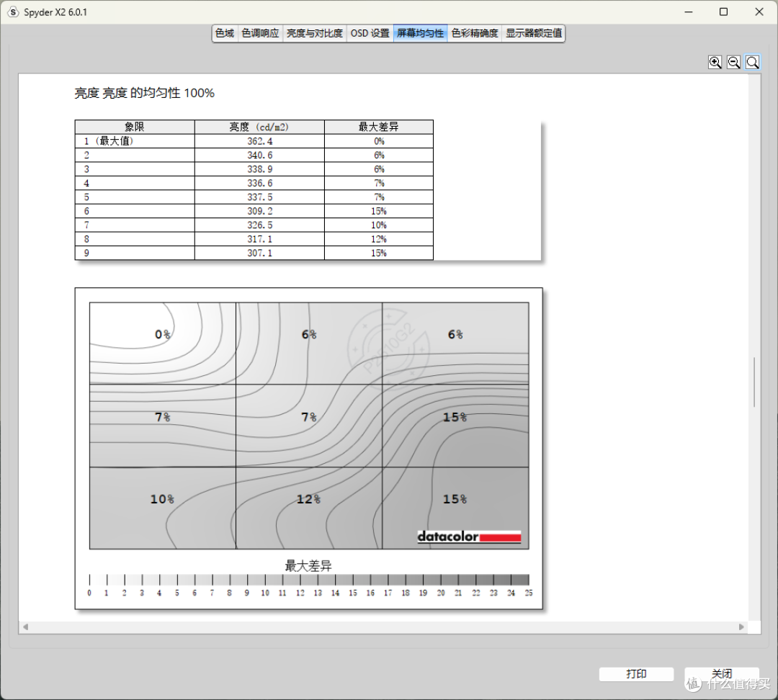Select the 屏幕均匀性 tab
Image resolution: width=778 pixels, height=700 pixels.
pos(420,33)
